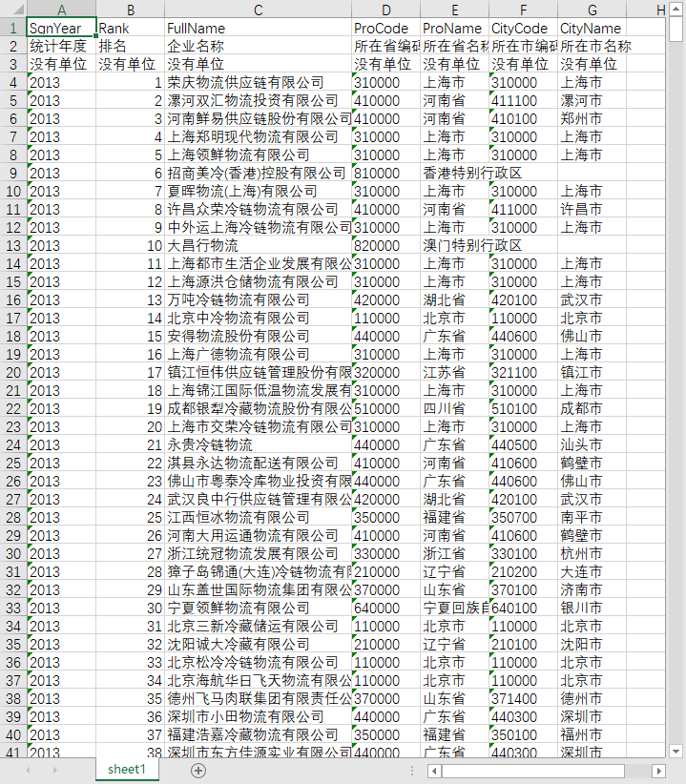Go to previous sheet tab arrow
This screenshot has width=686, height=784.
coord(28,771)
